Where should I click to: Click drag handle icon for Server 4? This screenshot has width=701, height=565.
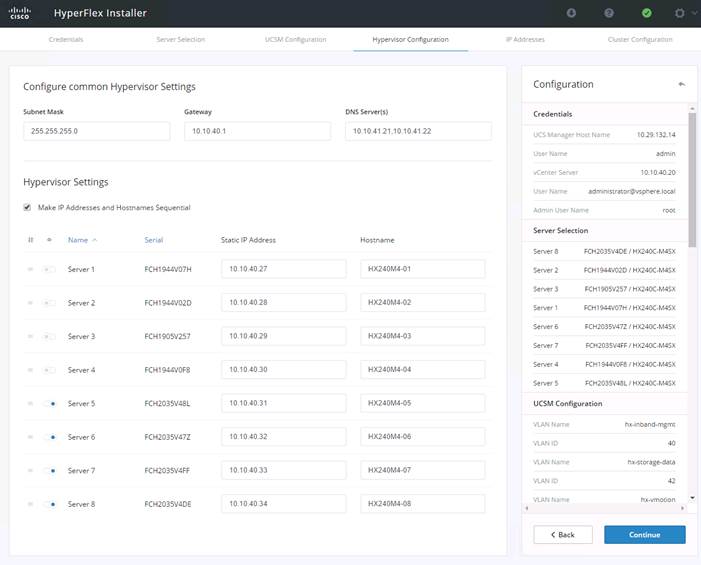(x=30, y=370)
